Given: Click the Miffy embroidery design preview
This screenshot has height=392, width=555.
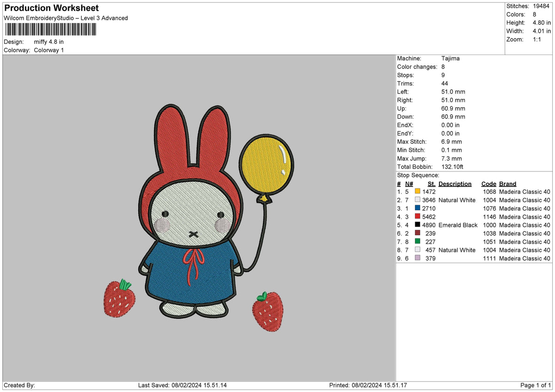Looking at the screenshot, I should point(198,217).
